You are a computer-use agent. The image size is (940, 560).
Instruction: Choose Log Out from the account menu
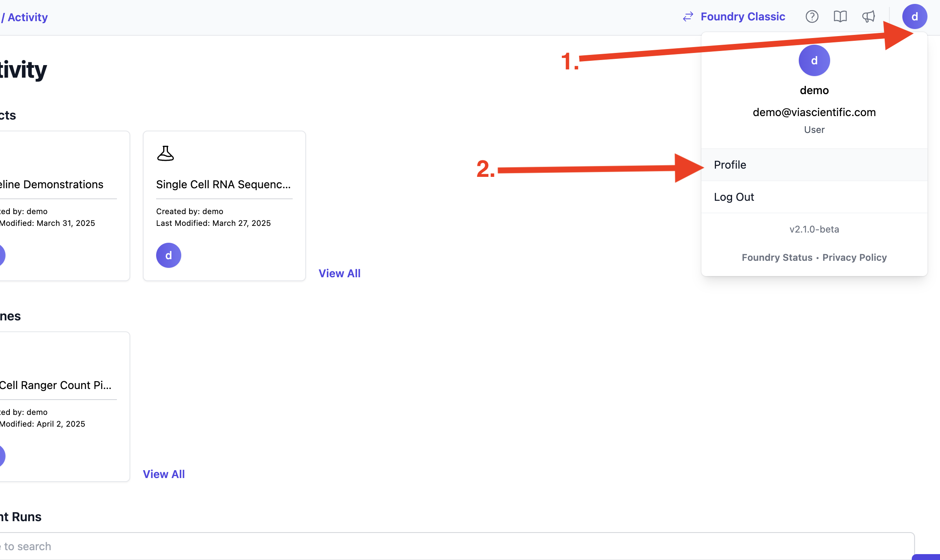[734, 197]
